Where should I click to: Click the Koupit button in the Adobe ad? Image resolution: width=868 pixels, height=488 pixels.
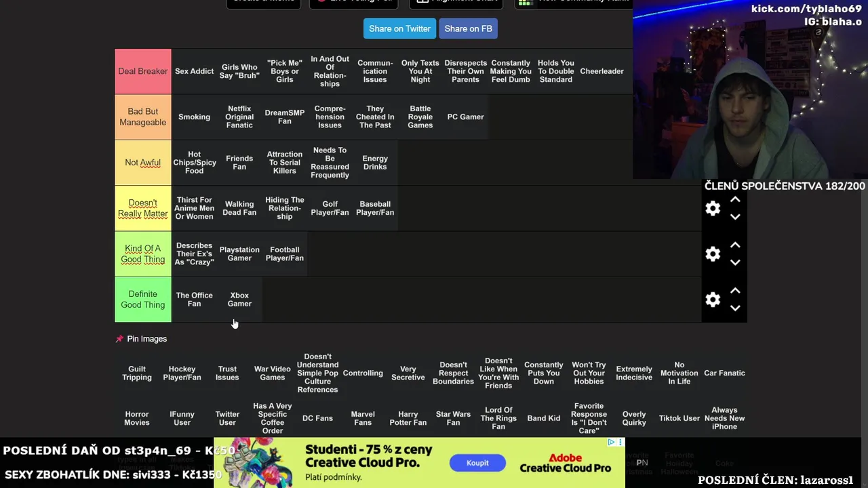pos(477,463)
